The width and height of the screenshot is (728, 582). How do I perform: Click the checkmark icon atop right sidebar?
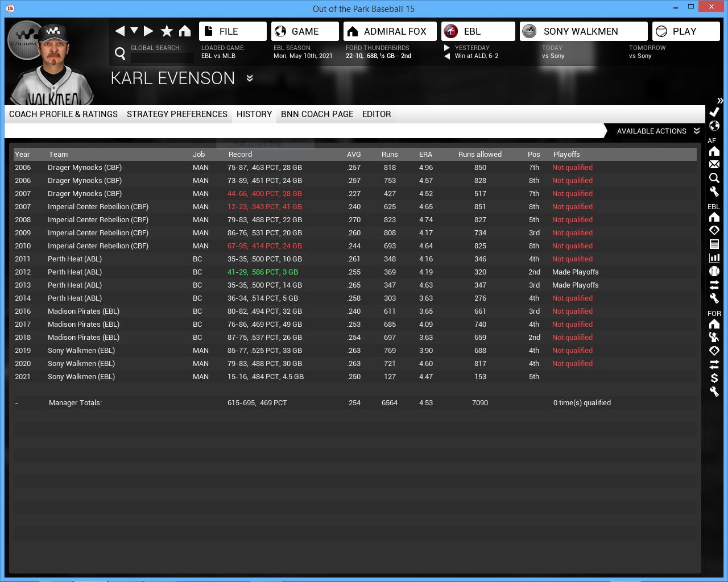(714, 112)
